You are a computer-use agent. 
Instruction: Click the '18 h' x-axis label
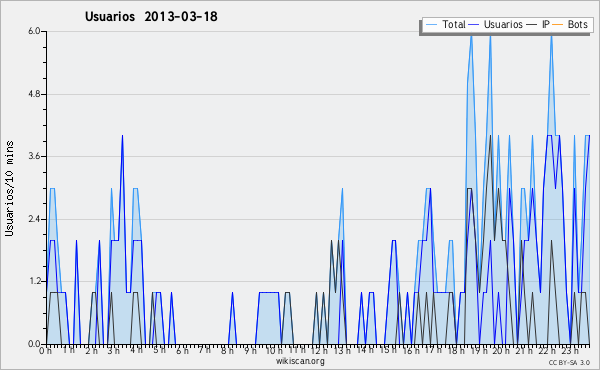pos(456,350)
